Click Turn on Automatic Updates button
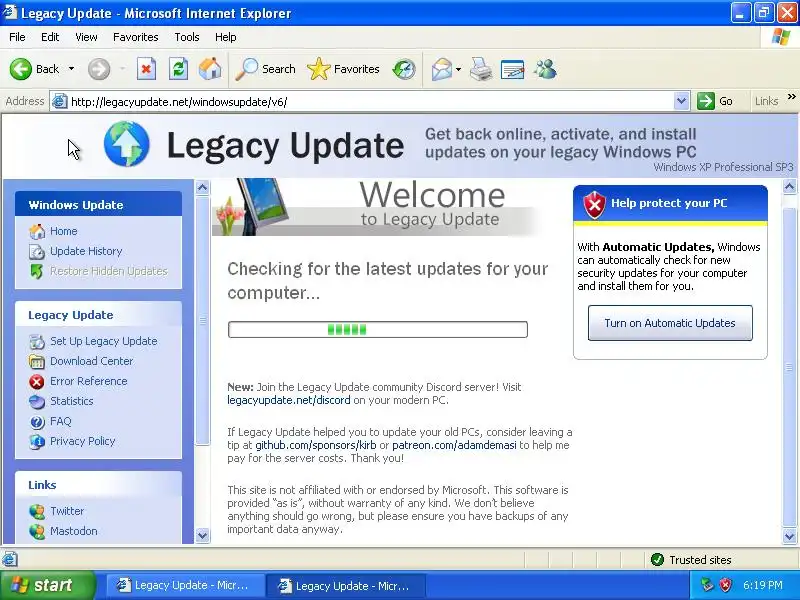 pos(670,323)
